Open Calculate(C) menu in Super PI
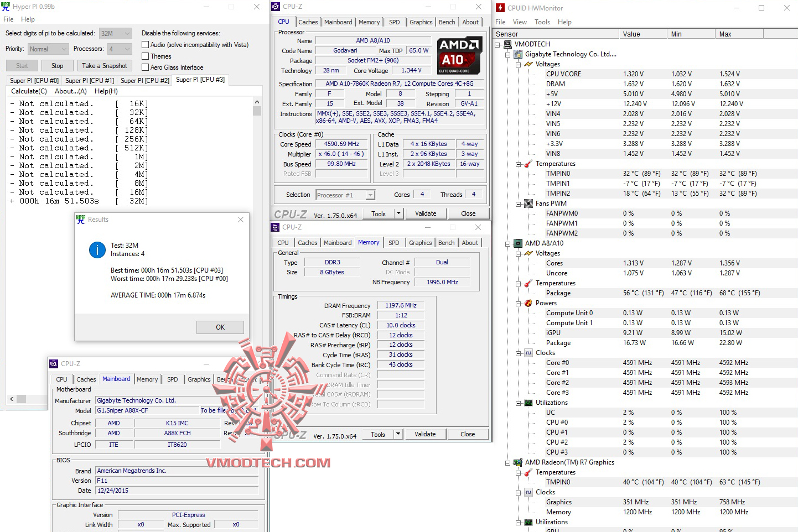 pos(29,91)
